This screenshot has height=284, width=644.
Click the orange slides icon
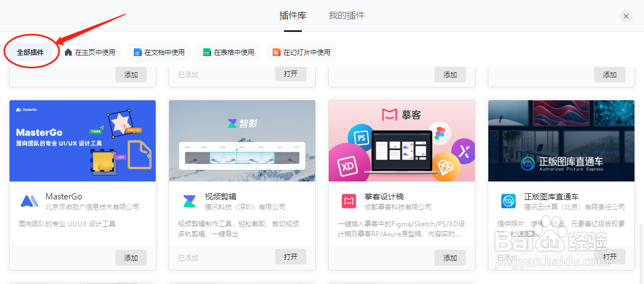276,52
